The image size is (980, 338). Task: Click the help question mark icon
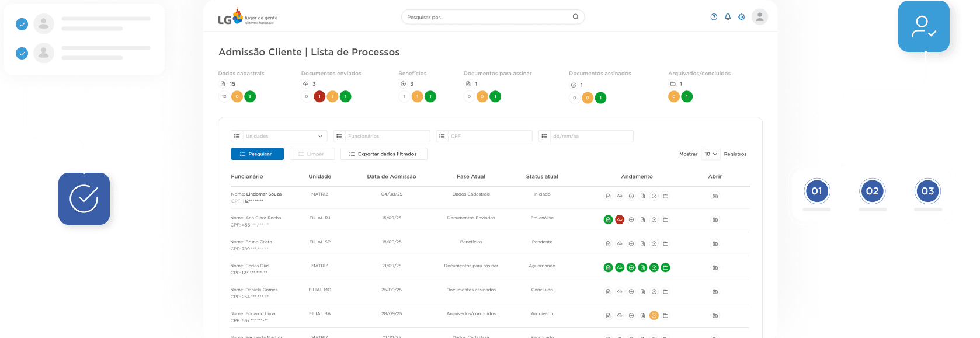tap(714, 17)
